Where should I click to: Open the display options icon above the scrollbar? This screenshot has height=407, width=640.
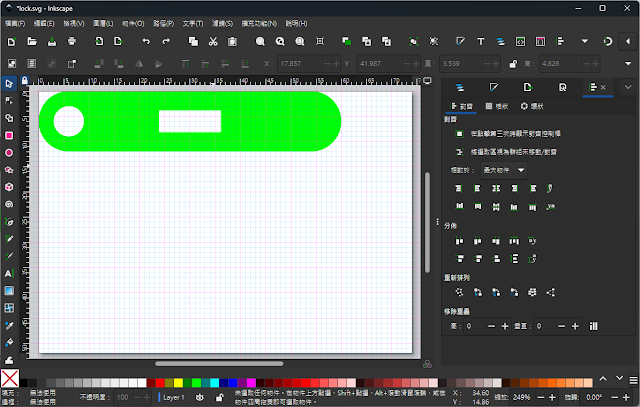point(427,81)
